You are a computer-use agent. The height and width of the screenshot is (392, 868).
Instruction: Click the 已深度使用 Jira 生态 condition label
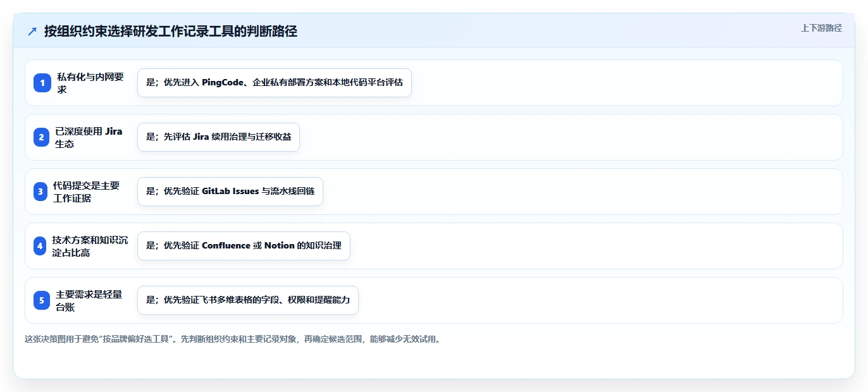(89, 137)
